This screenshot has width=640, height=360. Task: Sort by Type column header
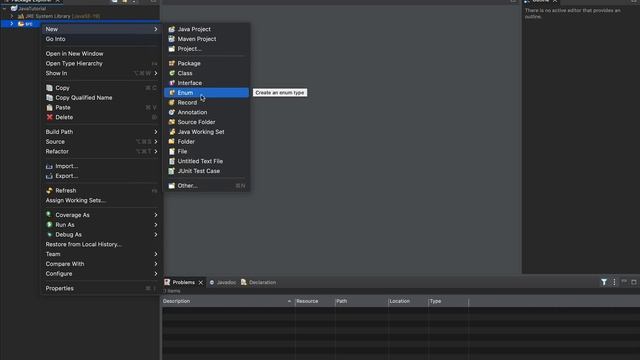click(x=448, y=301)
